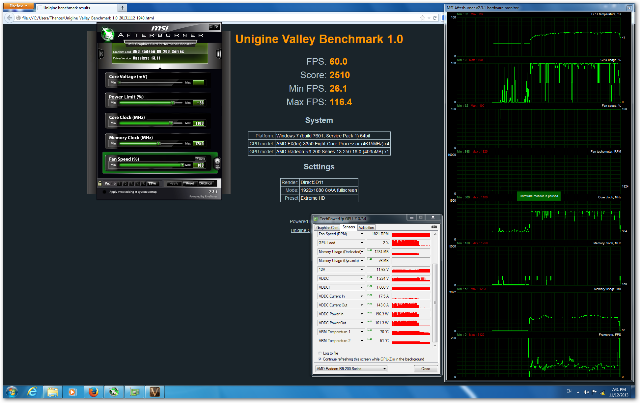Click the Fan Speed value field
Screen dimensions: 640x403
coord(199,165)
